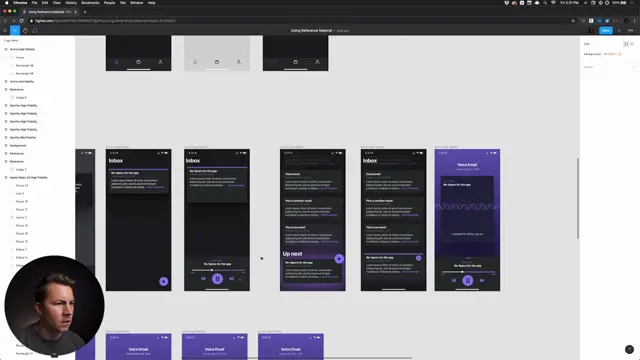Click next-track icon in purple Voice Email frame

pyautogui.click(x=482, y=280)
